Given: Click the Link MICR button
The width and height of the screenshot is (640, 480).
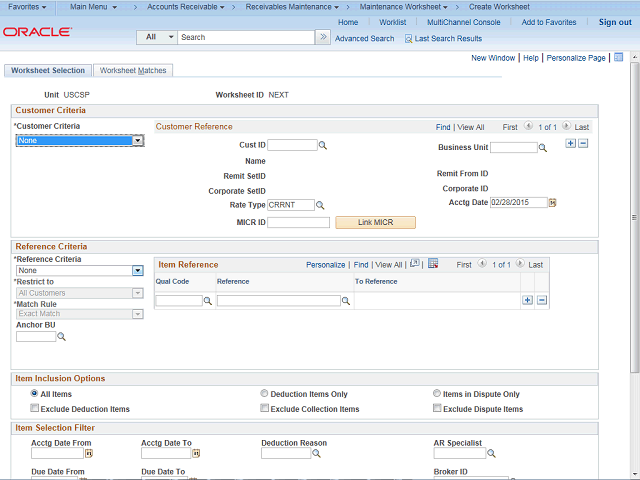Looking at the screenshot, I should point(375,222).
